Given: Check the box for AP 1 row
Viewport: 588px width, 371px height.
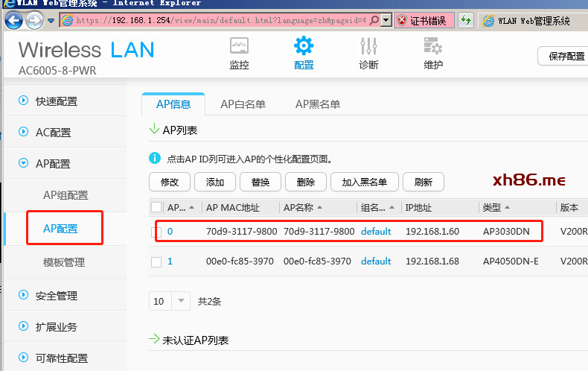Looking at the screenshot, I should 156,261.
